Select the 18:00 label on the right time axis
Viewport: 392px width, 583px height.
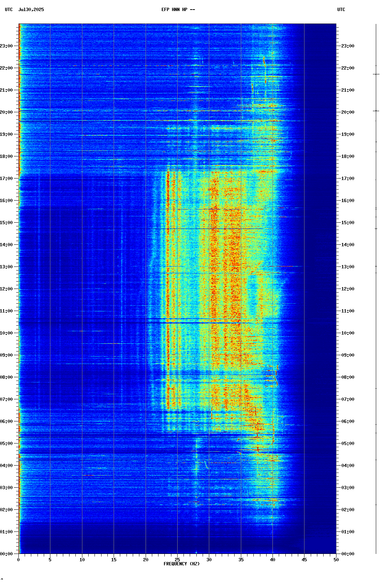coord(348,156)
